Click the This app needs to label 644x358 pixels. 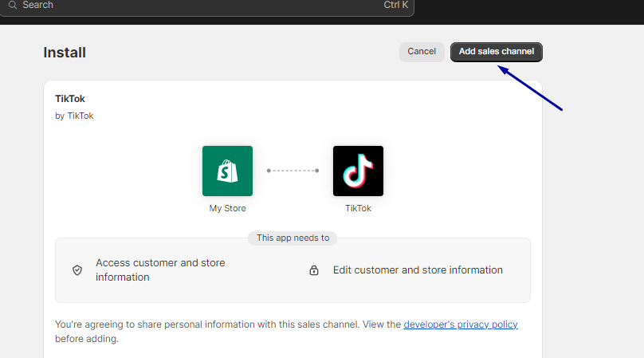coord(293,238)
